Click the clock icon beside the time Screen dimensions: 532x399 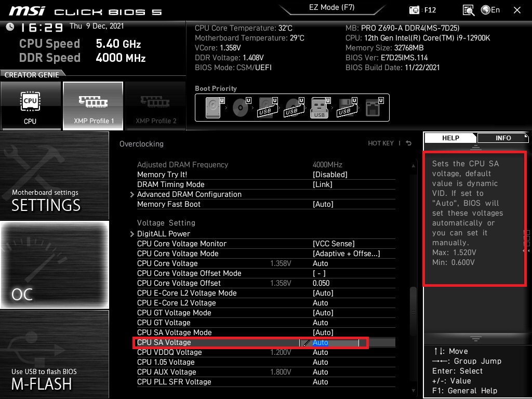(10, 27)
